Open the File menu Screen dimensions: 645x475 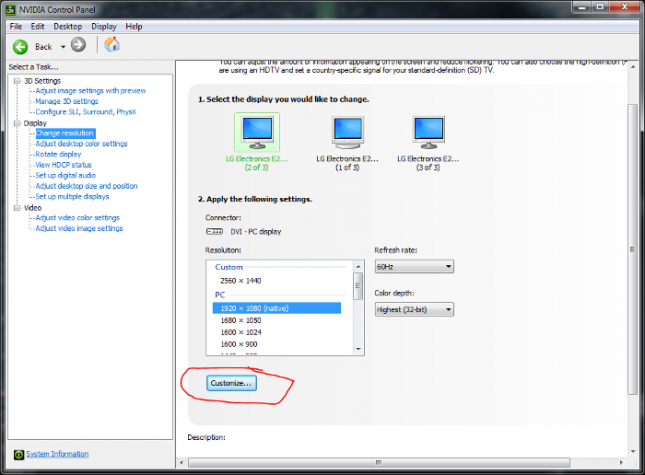[16, 27]
